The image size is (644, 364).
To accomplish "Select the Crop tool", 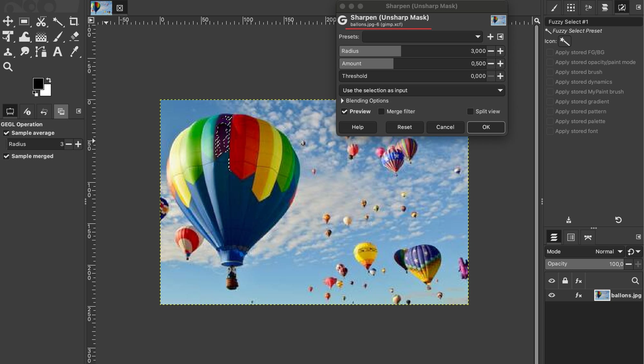I will [x=74, y=22].
